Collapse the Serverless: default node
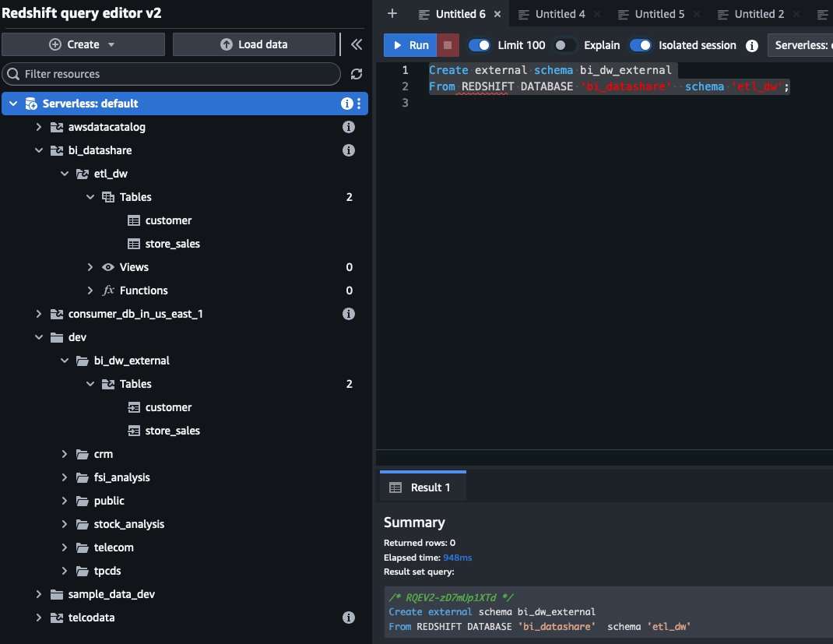 coord(14,104)
